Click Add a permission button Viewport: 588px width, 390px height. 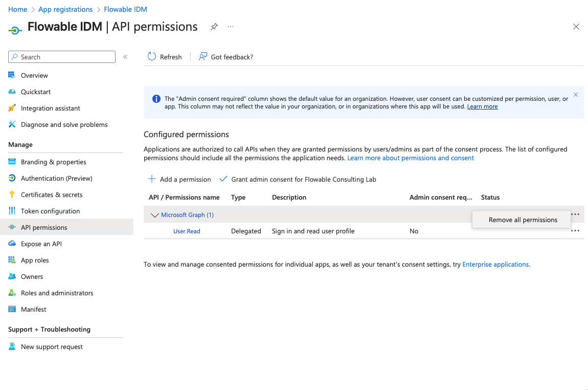point(179,179)
